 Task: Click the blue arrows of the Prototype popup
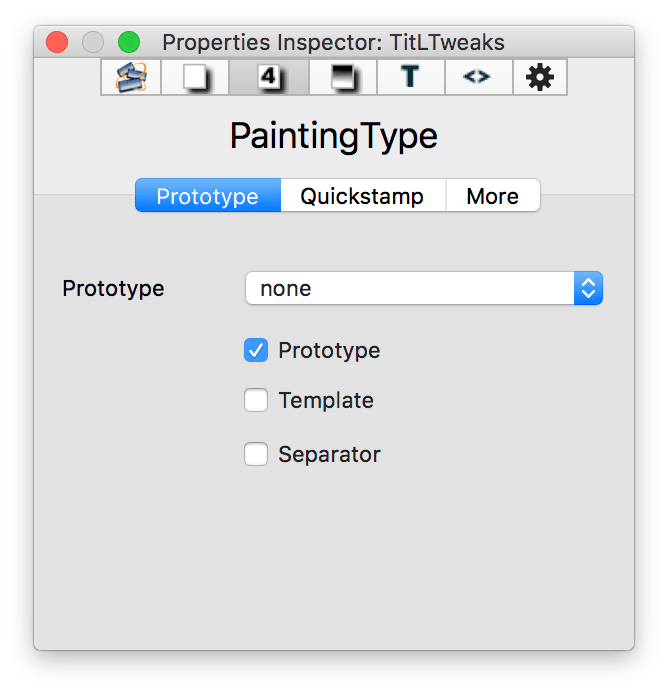pos(588,289)
